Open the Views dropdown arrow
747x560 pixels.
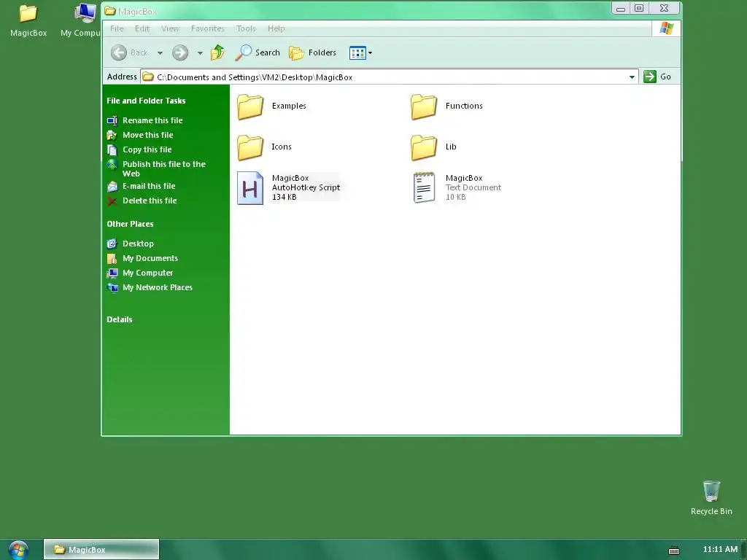click(370, 52)
